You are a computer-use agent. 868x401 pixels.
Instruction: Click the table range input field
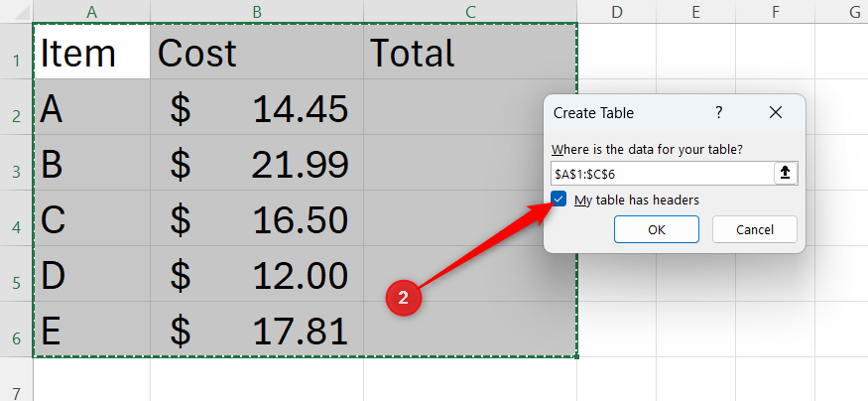pyautogui.click(x=662, y=174)
